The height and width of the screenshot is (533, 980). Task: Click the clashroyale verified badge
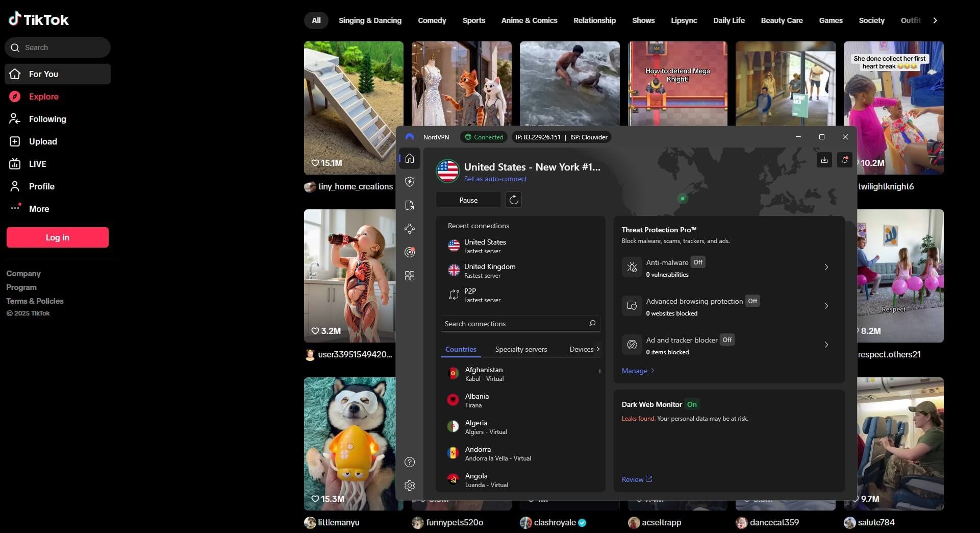tap(583, 522)
